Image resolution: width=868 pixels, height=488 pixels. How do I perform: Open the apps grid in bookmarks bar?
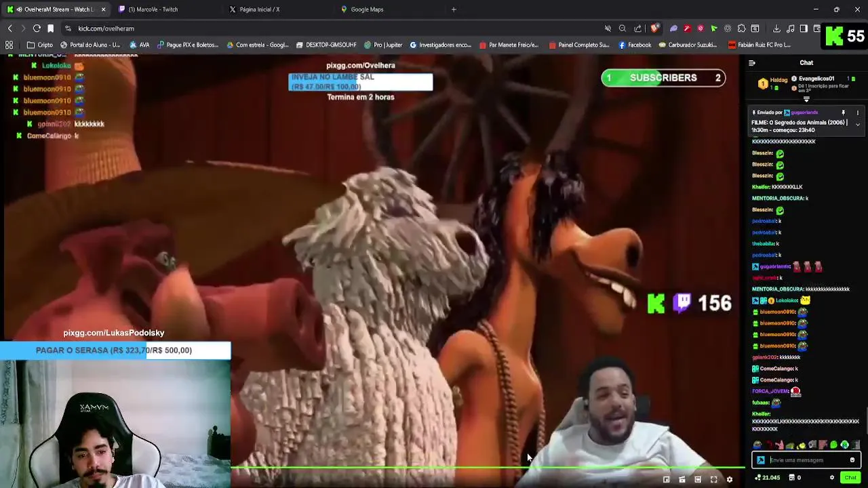coord(9,45)
